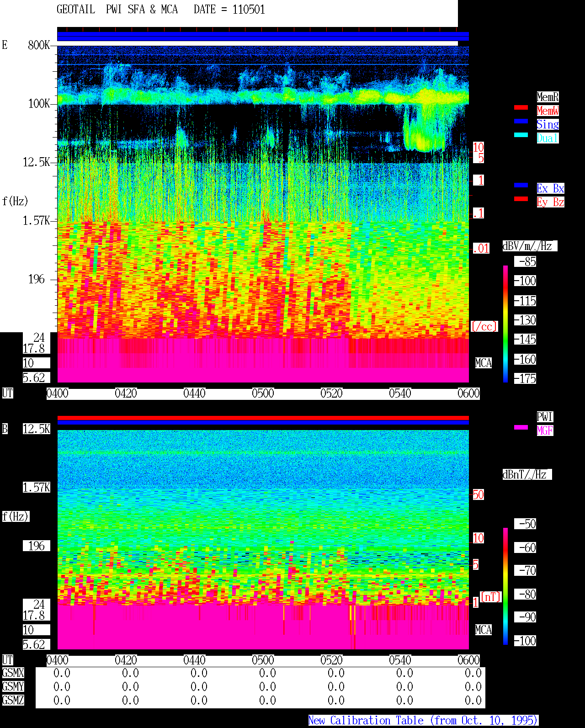
Task: Select the PWI legend label
Action: click(545, 417)
